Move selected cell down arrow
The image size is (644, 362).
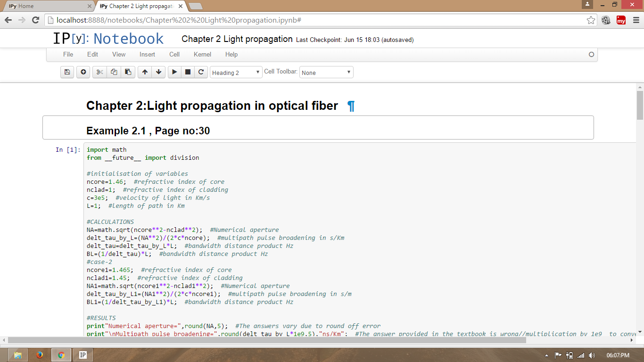pos(159,72)
